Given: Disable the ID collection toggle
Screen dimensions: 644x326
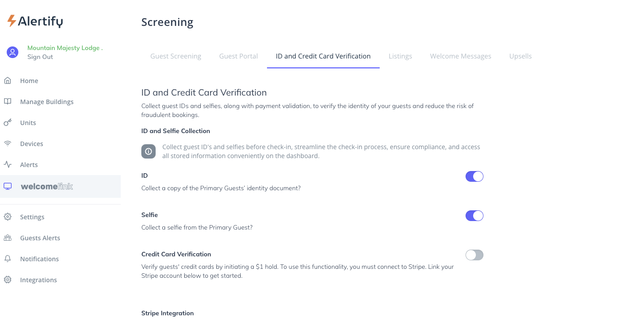Looking at the screenshot, I should [x=475, y=176].
